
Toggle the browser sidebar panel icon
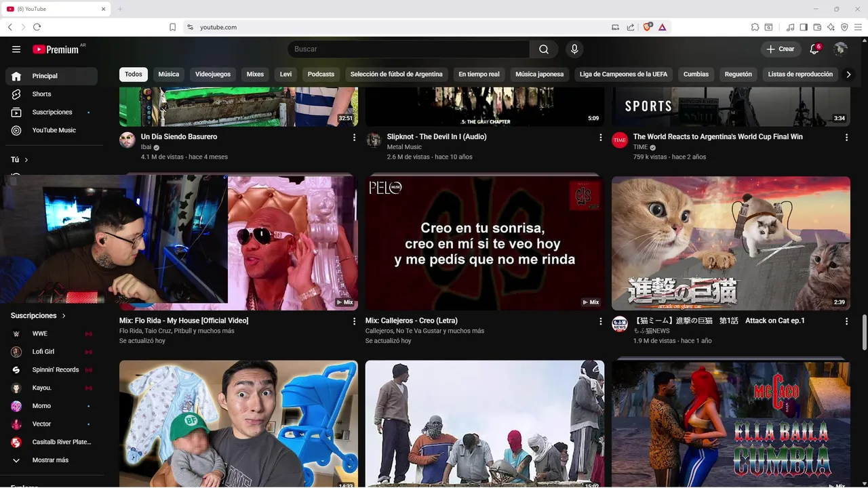coord(804,27)
